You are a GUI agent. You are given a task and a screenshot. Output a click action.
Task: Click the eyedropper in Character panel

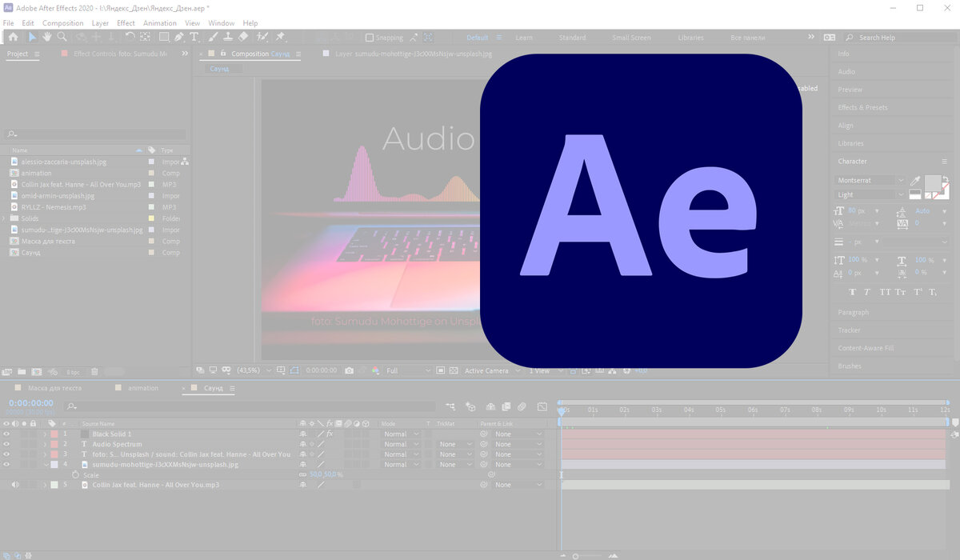coord(915,182)
